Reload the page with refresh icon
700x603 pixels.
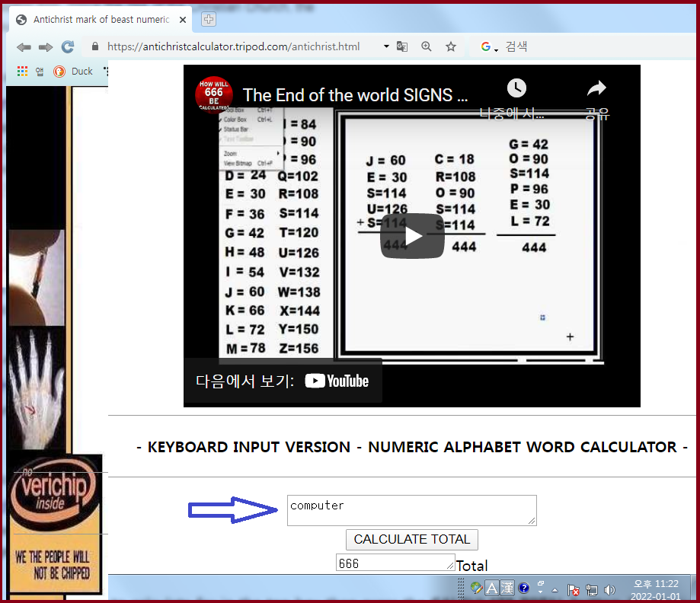pyautogui.click(x=68, y=46)
